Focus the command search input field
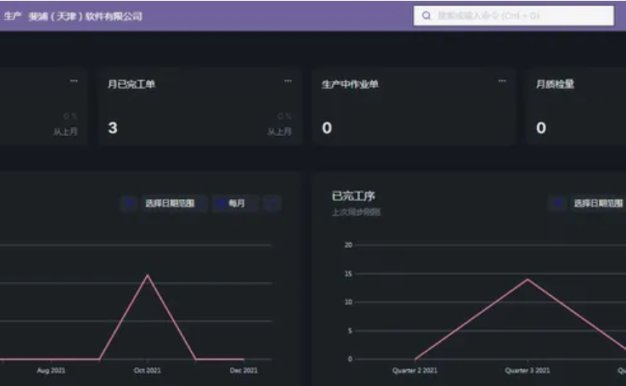626x386 pixels. [x=513, y=16]
